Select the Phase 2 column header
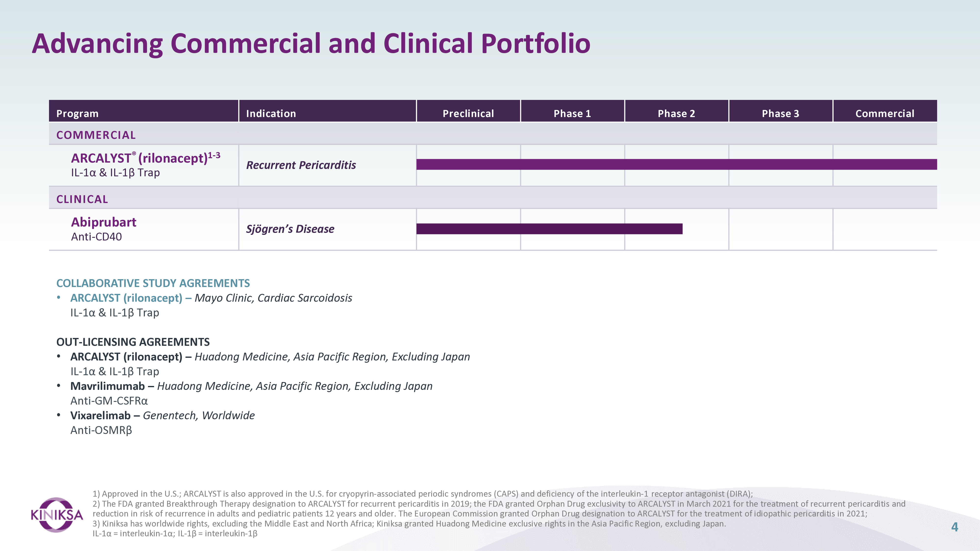980x551 pixels. coord(676,111)
